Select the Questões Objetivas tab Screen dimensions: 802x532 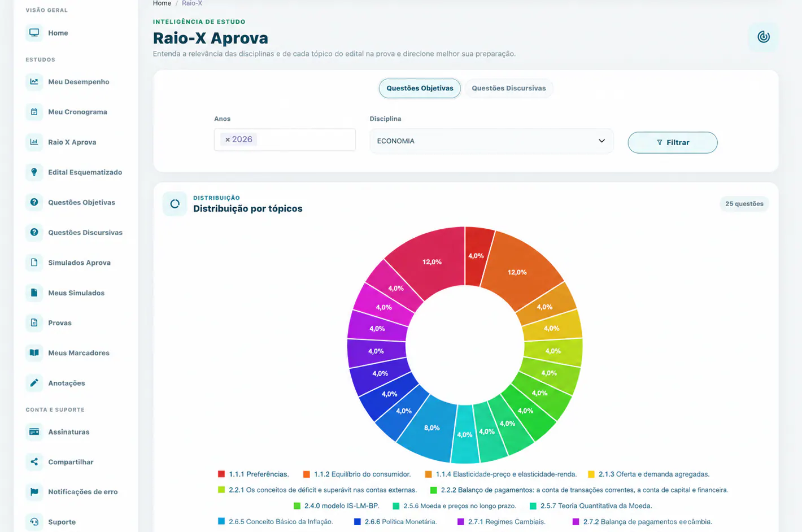coord(420,88)
